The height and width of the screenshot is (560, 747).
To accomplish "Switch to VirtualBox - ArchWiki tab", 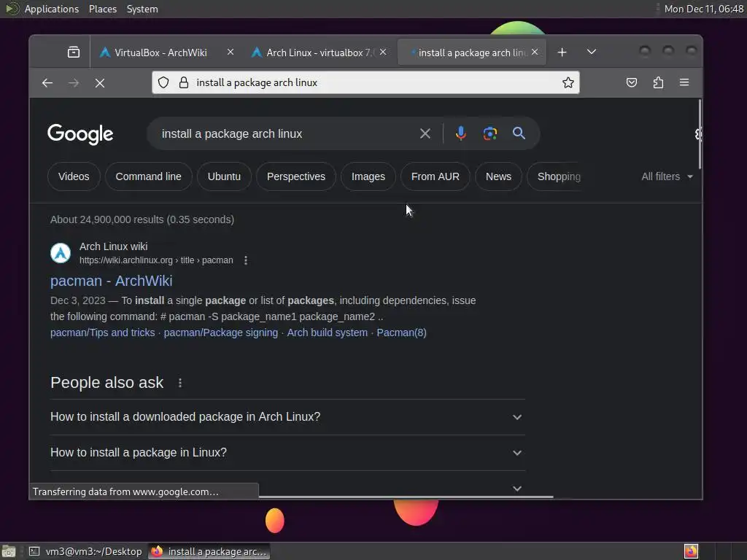I will coord(167,52).
